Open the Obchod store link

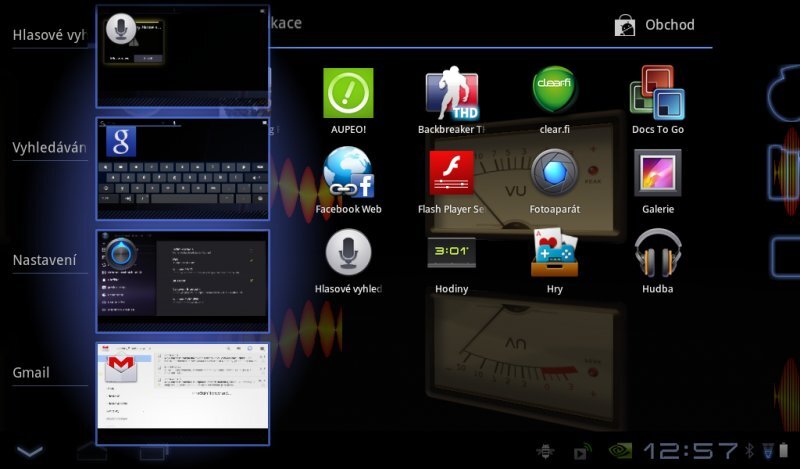point(655,24)
